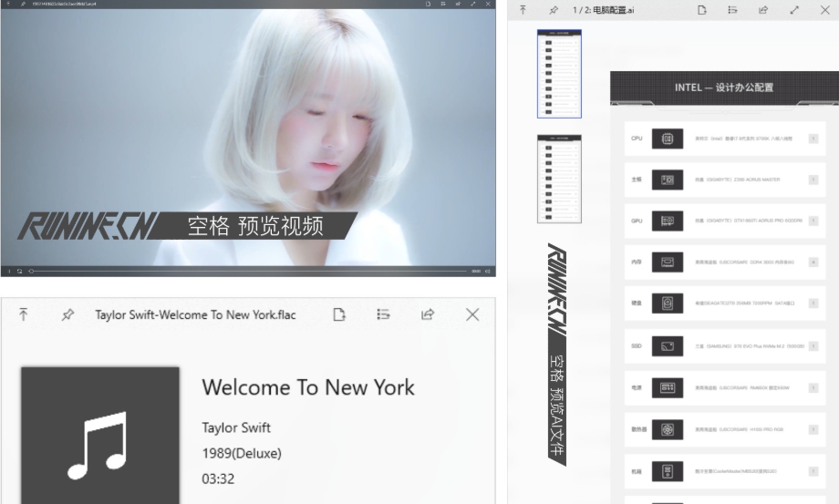Open the flac file with its default app
Viewport: 839px width, 504px height.
click(339, 314)
